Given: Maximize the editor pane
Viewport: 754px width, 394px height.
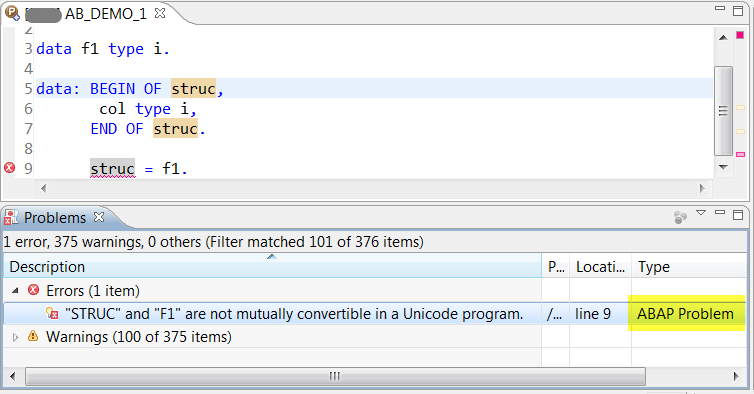Looking at the screenshot, I should tap(738, 11).
